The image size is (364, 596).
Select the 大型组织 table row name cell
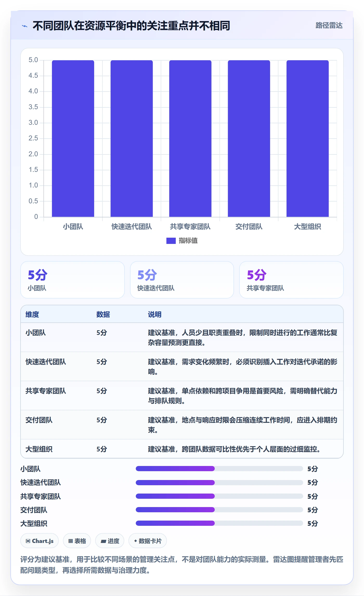(39, 449)
